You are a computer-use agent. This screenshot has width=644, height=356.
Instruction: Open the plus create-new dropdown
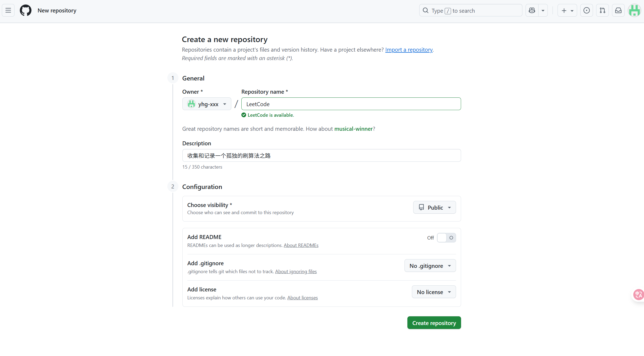[x=567, y=11]
